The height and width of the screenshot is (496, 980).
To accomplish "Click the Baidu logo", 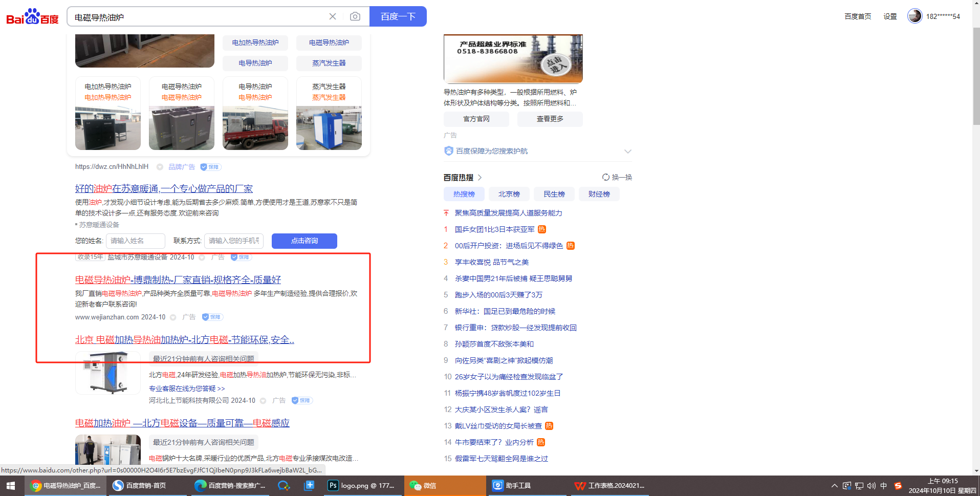I will (x=32, y=16).
